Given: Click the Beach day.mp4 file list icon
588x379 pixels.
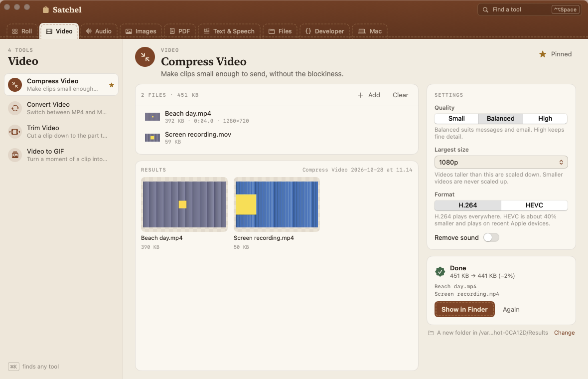Looking at the screenshot, I should (152, 117).
